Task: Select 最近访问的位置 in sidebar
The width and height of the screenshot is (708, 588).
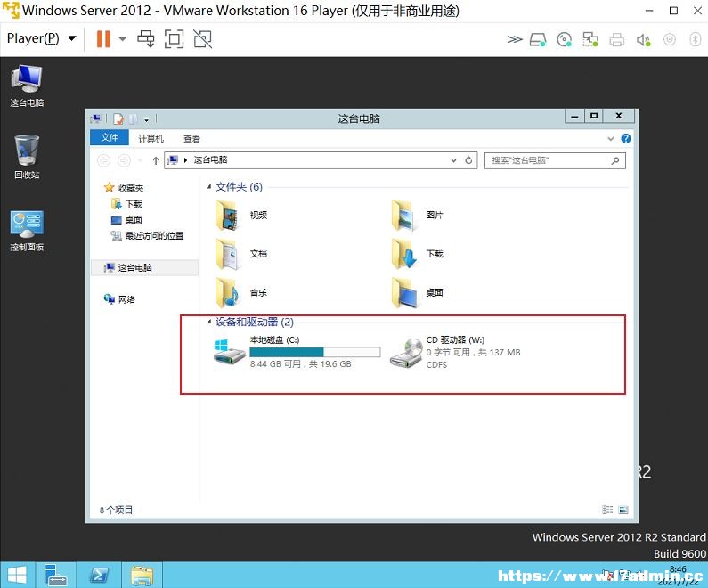Action: point(147,236)
